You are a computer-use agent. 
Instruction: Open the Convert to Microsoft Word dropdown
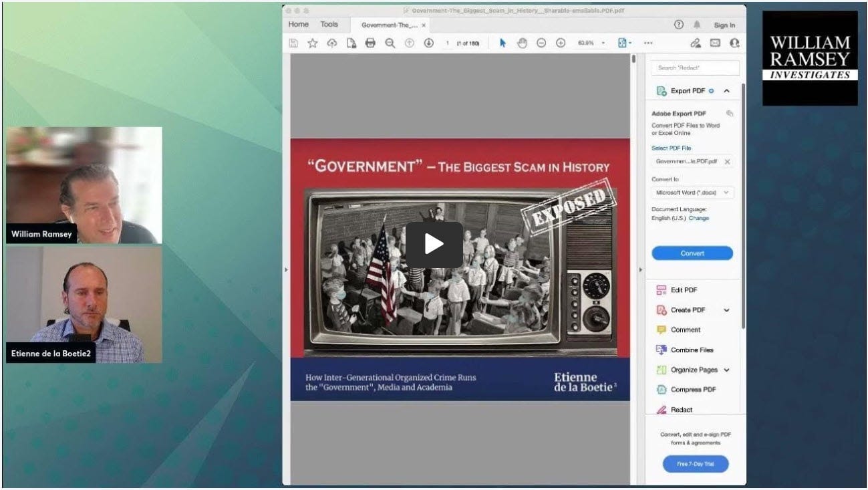click(692, 193)
